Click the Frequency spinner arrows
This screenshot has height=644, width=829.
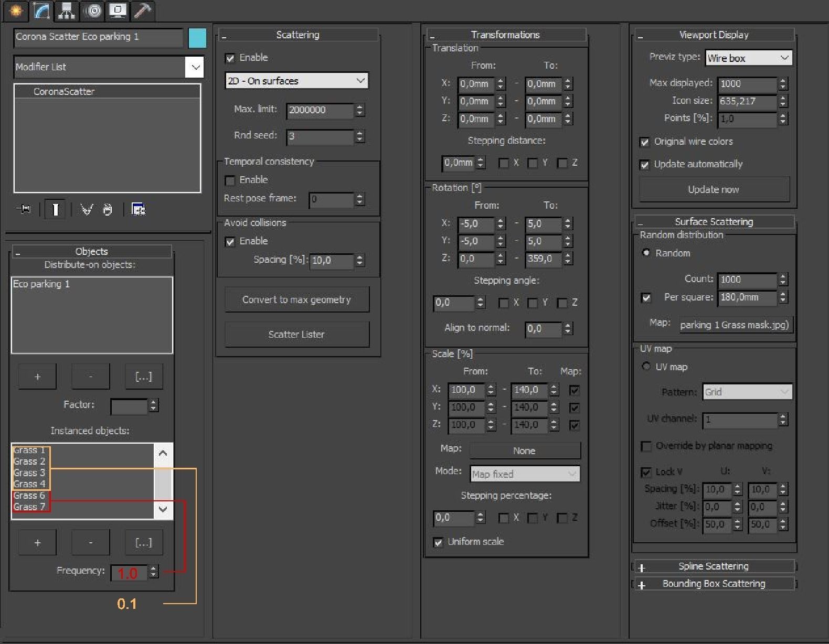(153, 572)
